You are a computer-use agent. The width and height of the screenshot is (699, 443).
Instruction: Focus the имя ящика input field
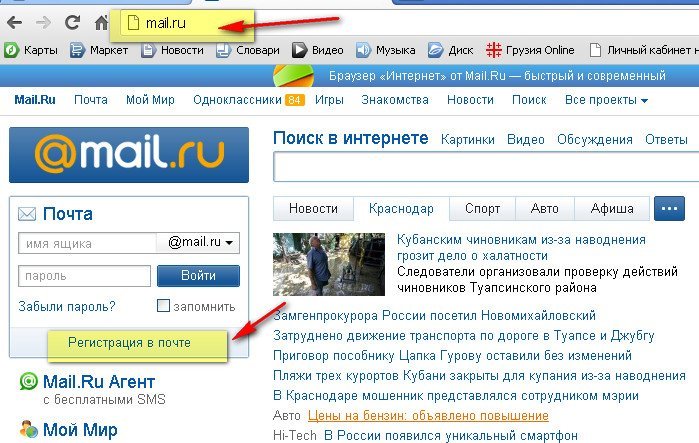click(x=87, y=243)
